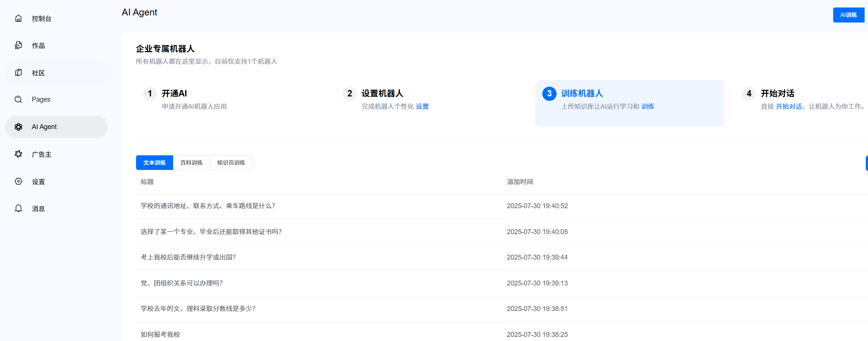Click the 社区 map icon in sidebar
The width and height of the screenshot is (868, 341).
pos(18,73)
